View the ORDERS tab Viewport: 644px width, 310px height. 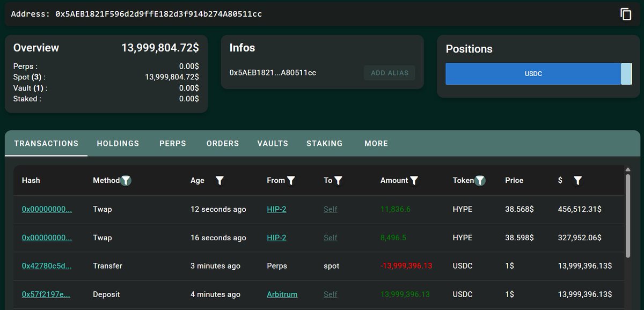pyautogui.click(x=222, y=143)
